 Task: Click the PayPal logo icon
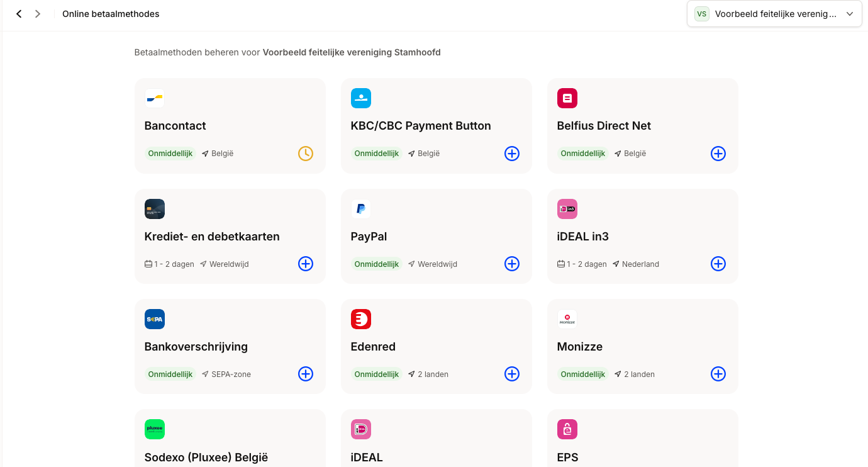tap(361, 209)
